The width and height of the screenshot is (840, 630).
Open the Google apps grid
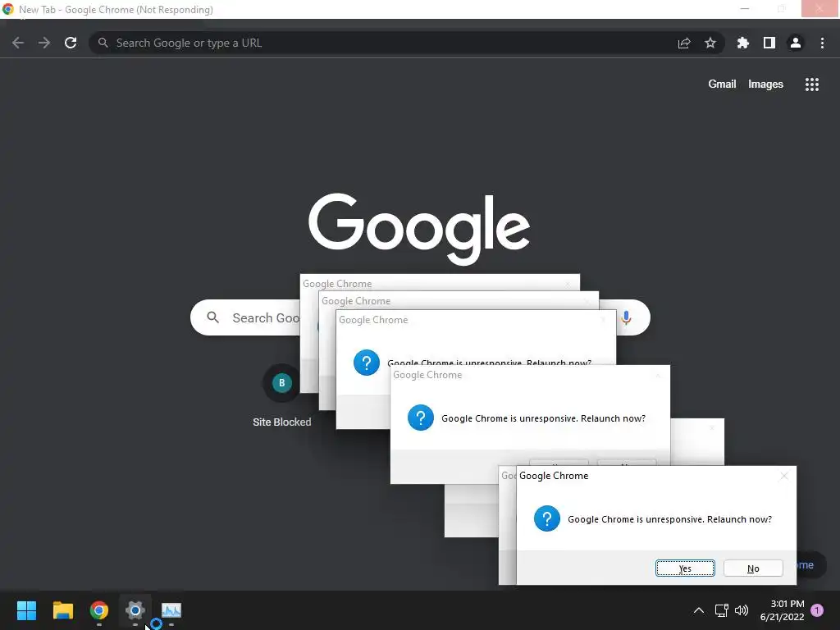tap(811, 84)
